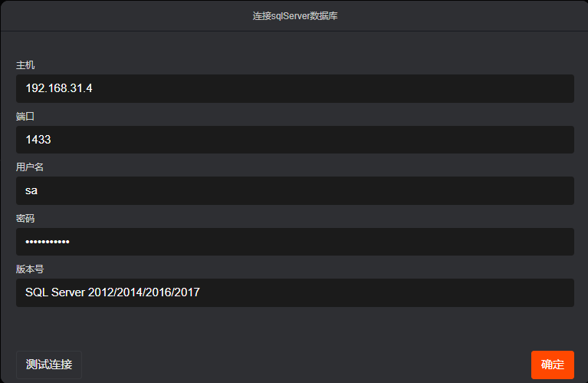Viewport: 588px width, 383px height.
Task: Click the 用户名 username input field
Action: click(294, 190)
